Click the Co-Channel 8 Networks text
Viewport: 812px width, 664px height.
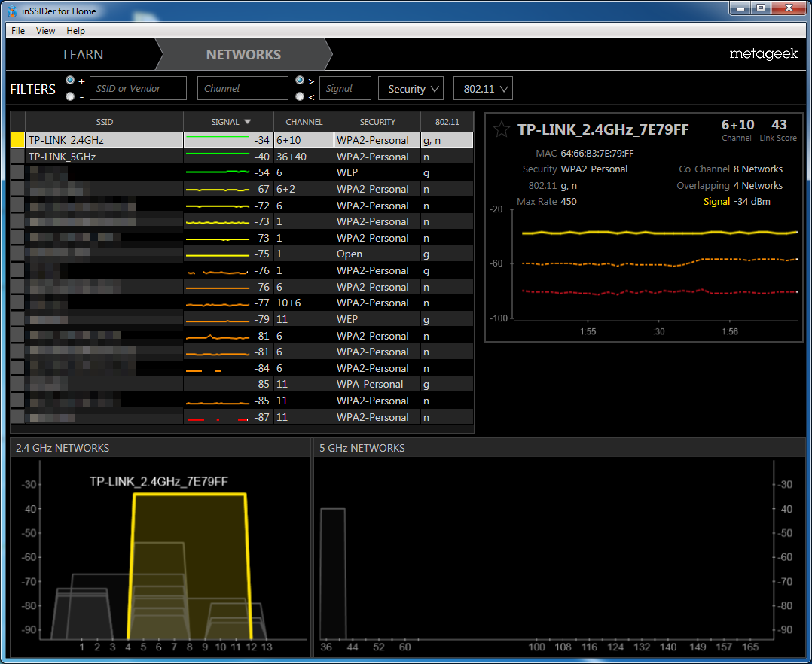click(731, 169)
